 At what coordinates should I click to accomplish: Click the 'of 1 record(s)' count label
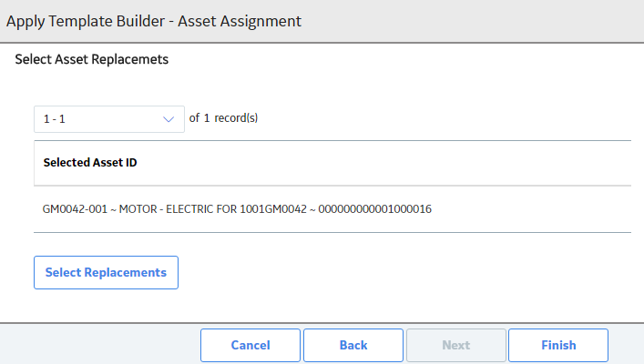pos(223,118)
